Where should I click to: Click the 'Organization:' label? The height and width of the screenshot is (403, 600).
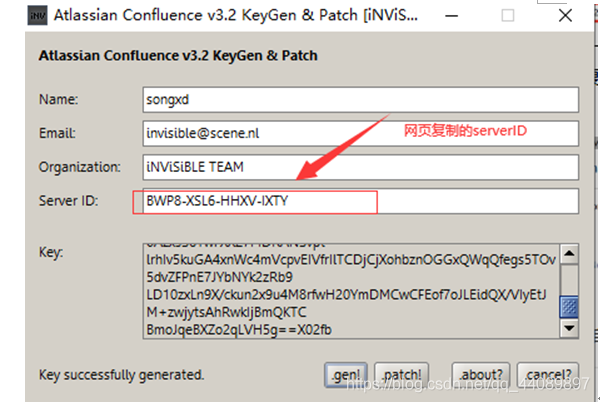pyautogui.click(x=80, y=167)
